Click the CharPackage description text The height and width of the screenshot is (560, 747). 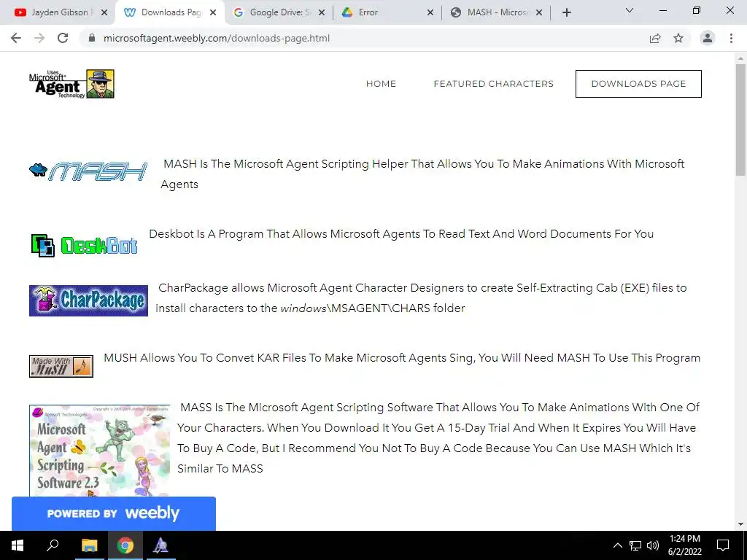(x=421, y=298)
